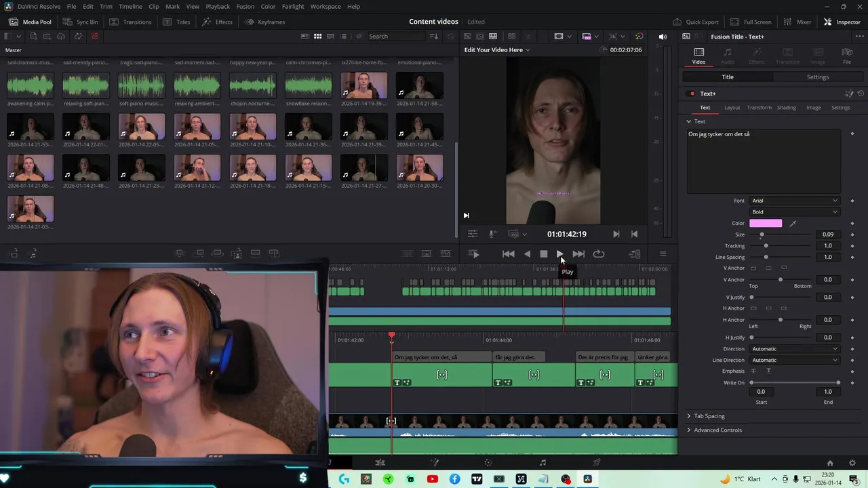868x488 pixels.
Task: Go to the next edit point
Action: (x=616, y=234)
